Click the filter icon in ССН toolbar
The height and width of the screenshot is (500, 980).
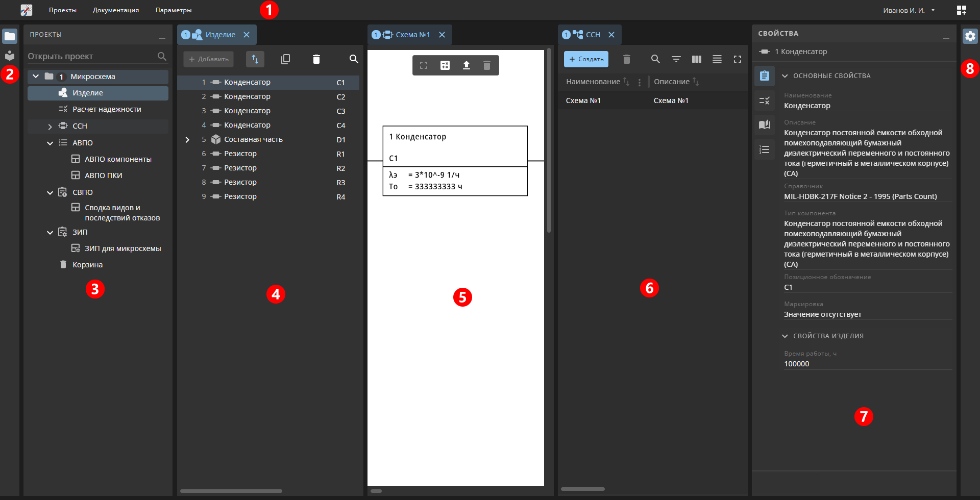point(676,59)
